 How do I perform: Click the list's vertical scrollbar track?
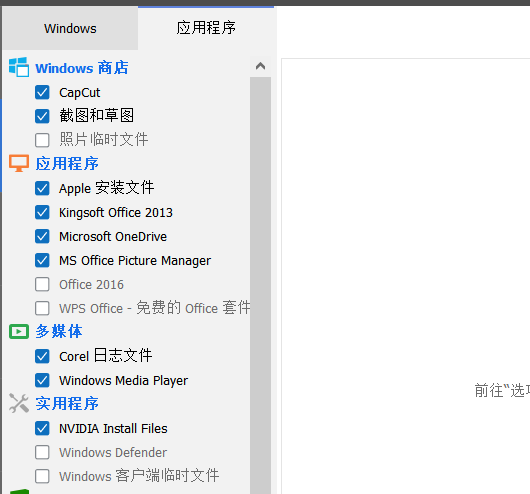pos(260,285)
